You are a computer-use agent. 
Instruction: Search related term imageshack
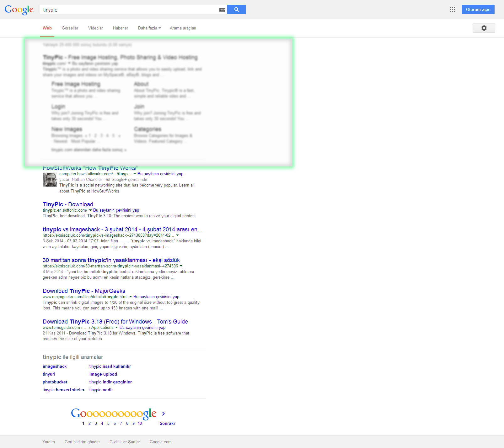(x=55, y=366)
